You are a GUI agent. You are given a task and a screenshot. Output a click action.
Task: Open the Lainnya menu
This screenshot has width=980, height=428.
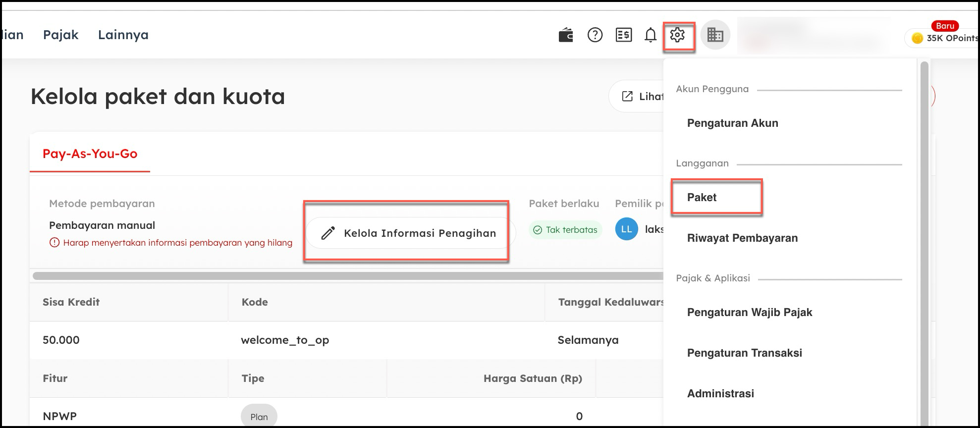coord(123,35)
